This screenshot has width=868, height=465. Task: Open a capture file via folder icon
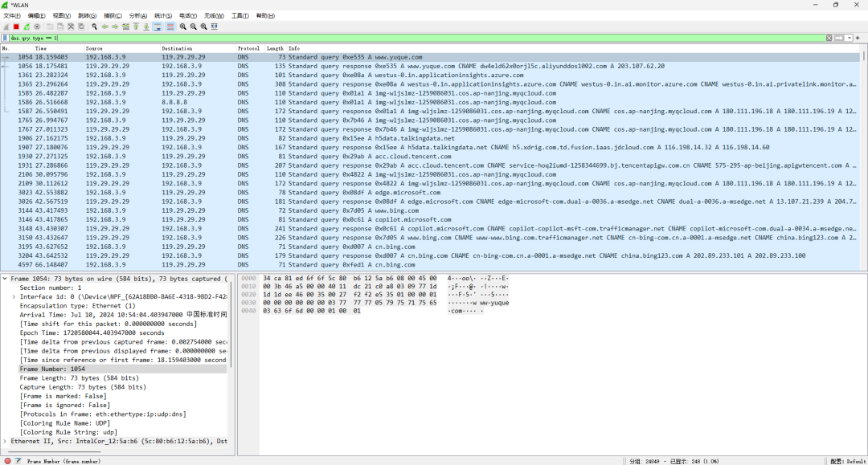(x=50, y=27)
